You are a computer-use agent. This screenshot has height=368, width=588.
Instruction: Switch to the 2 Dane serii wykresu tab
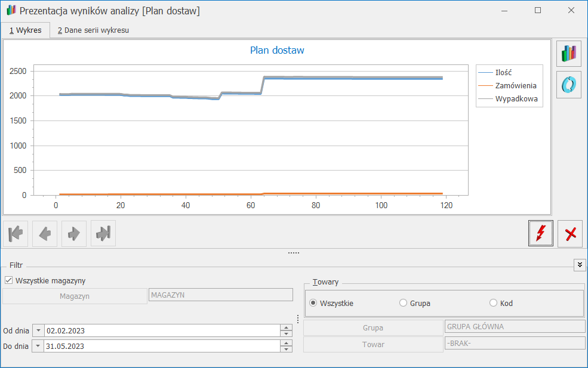93,30
